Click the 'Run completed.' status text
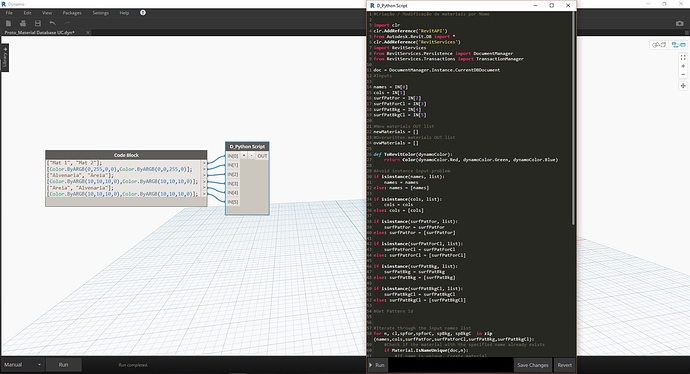The width and height of the screenshot is (690, 374). tap(133, 365)
